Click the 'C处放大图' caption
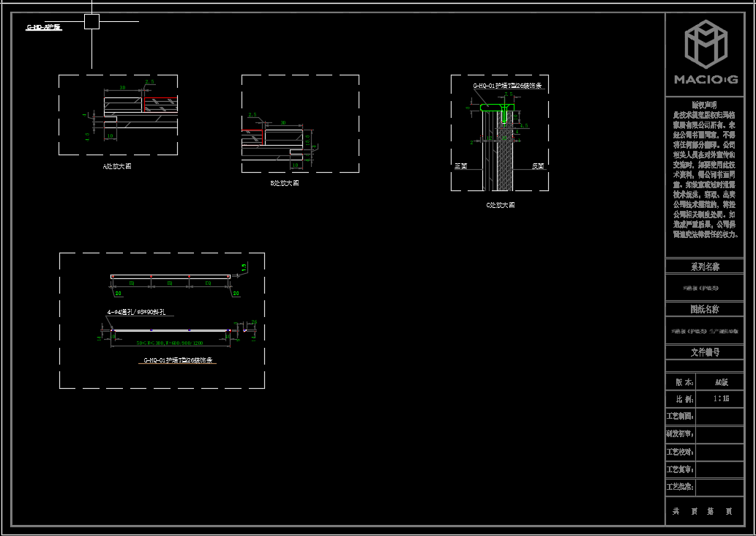The width and height of the screenshot is (756, 536). click(501, 205)
